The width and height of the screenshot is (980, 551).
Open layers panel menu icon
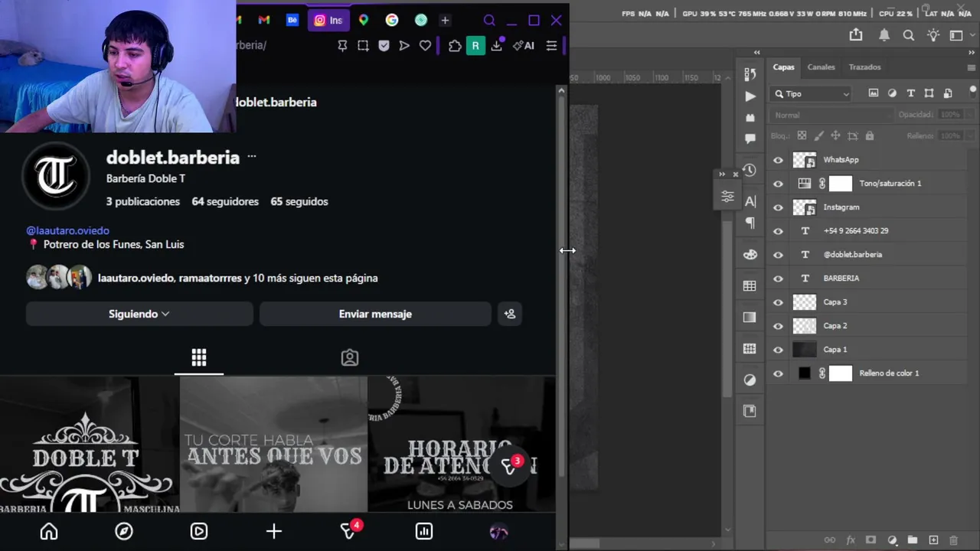(x=971, y=67)
